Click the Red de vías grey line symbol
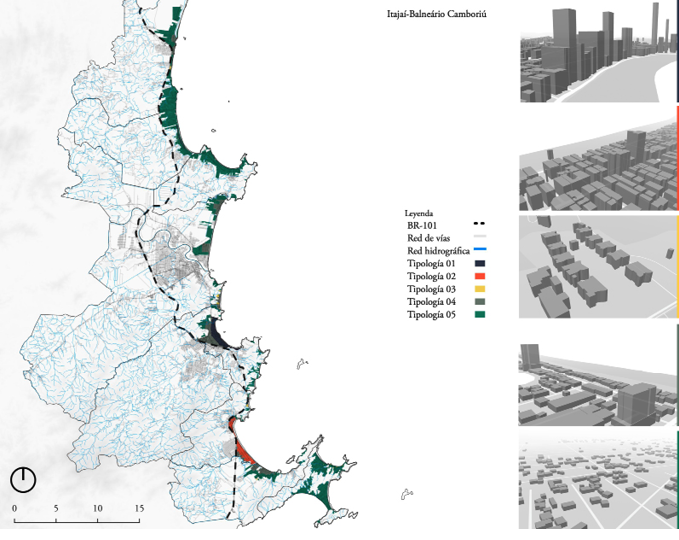Image resolution: width=679 pixels, height=540 pixels. coord(479,238)
